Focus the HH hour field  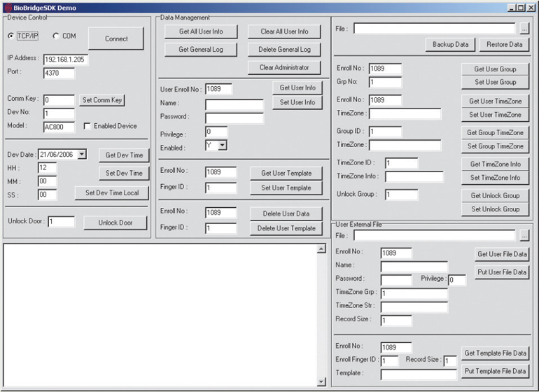47,168
